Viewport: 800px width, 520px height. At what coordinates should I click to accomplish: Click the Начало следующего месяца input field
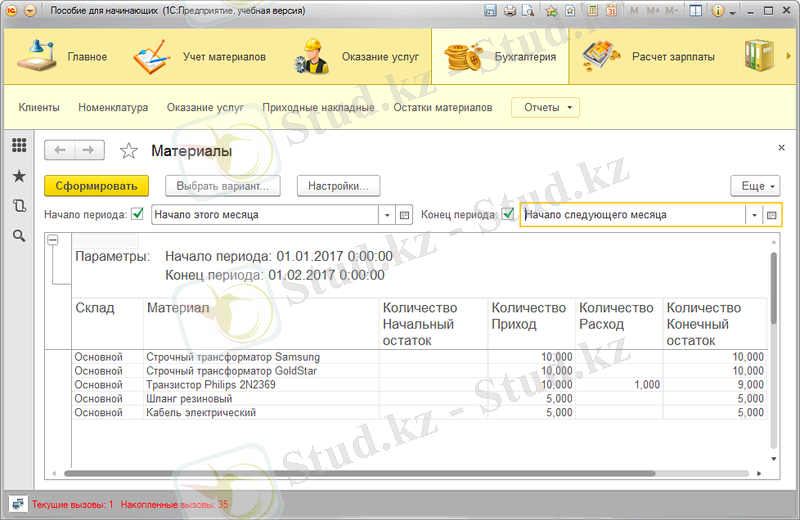point(632,215)
